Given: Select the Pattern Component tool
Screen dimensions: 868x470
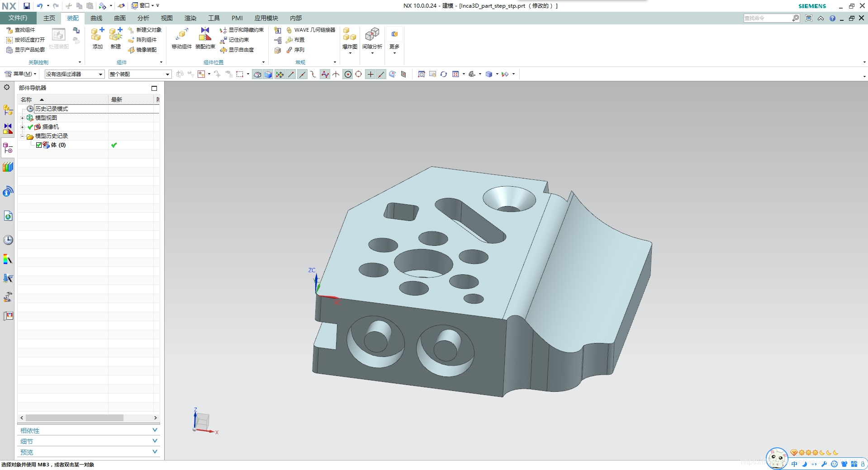Looking at the screenshot, I should (x=142, y=40).
